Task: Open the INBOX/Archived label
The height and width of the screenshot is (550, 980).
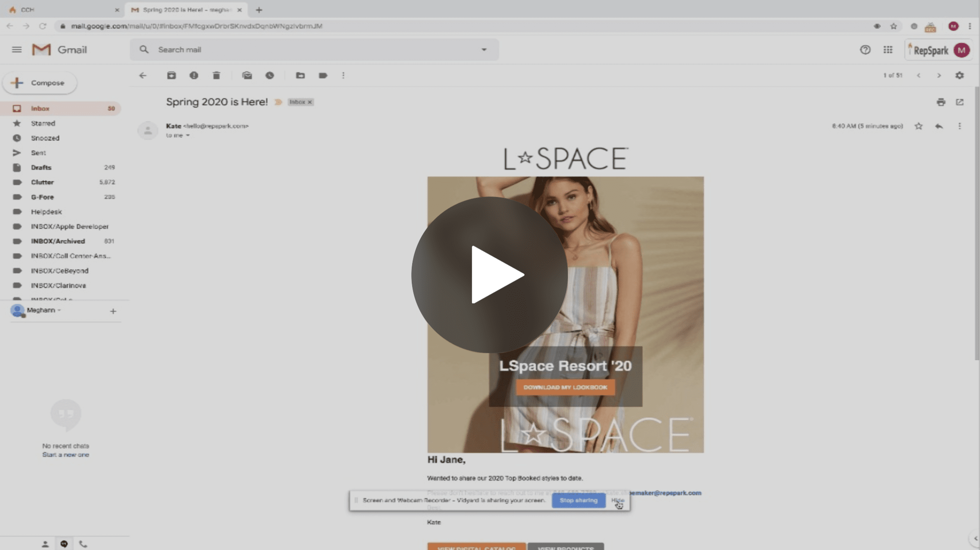Action: tap(61, 241)
